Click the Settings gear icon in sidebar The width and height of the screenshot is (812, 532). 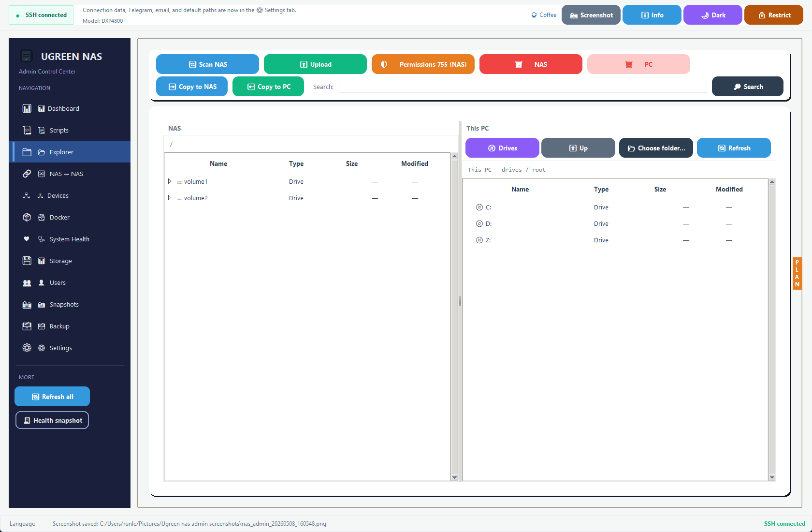point(27,348)
